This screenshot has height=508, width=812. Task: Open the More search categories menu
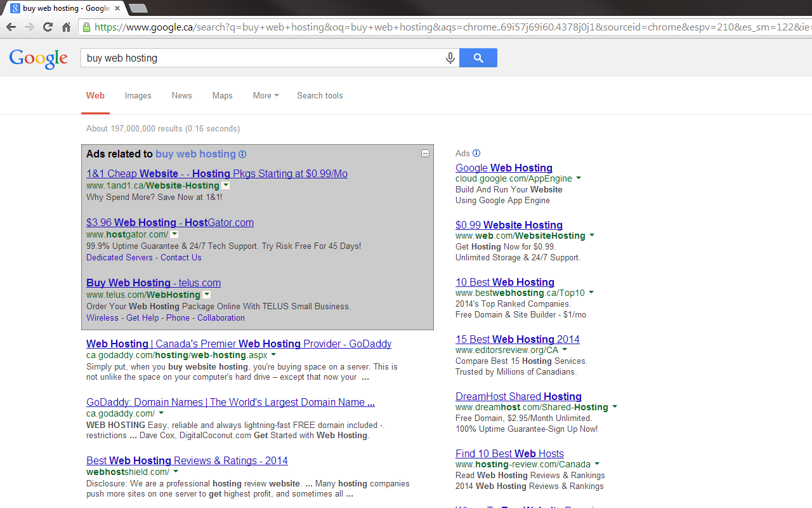coord(266,95)
